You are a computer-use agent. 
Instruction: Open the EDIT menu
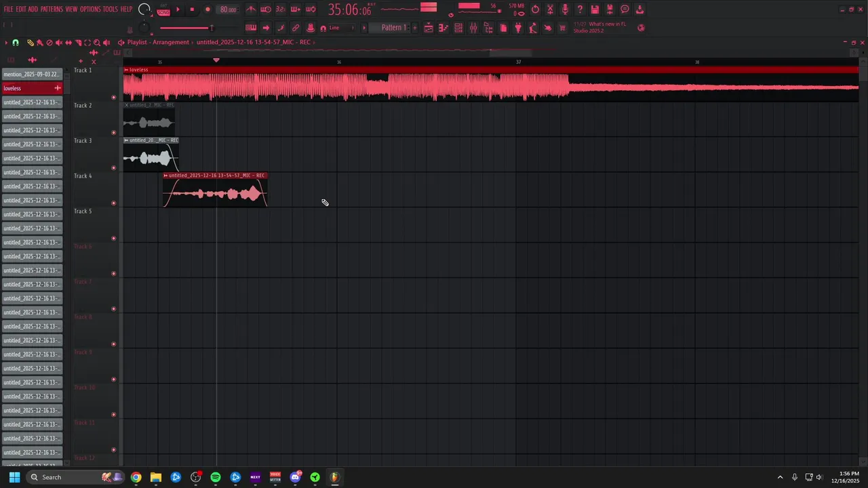pos(21,9)
